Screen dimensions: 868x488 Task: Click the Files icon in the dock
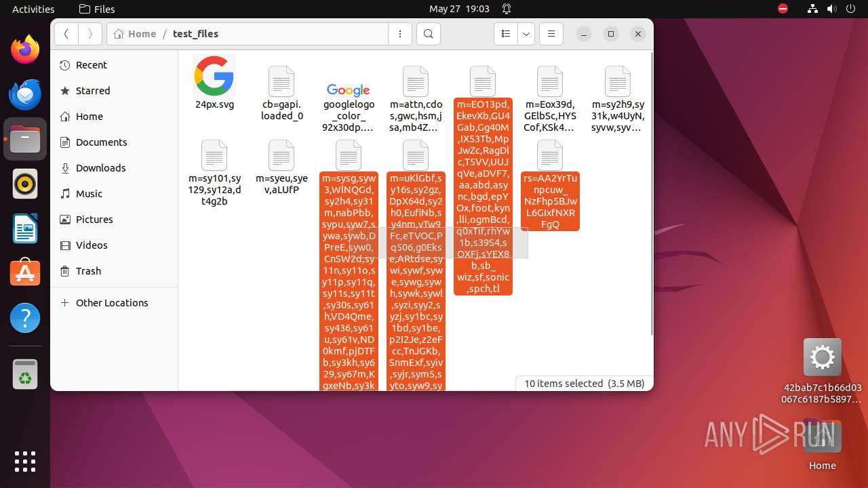tap(25, 139)
